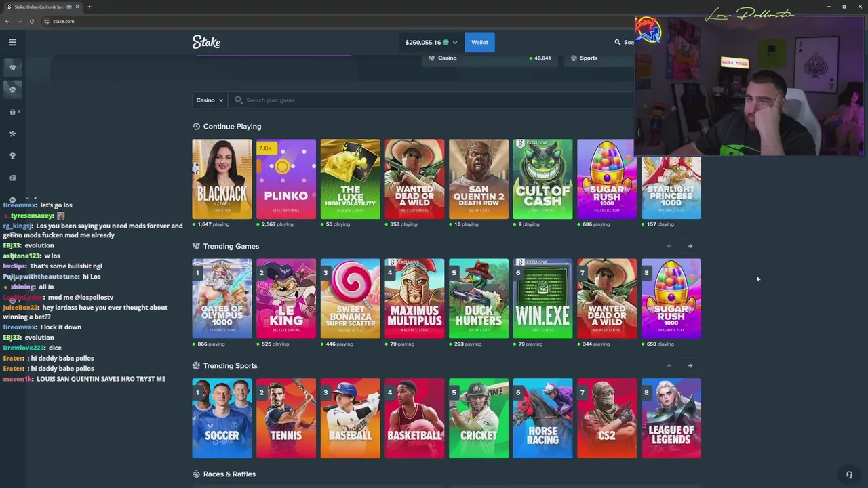
Task: Open the live support headset icon
Action: [849, 474]
